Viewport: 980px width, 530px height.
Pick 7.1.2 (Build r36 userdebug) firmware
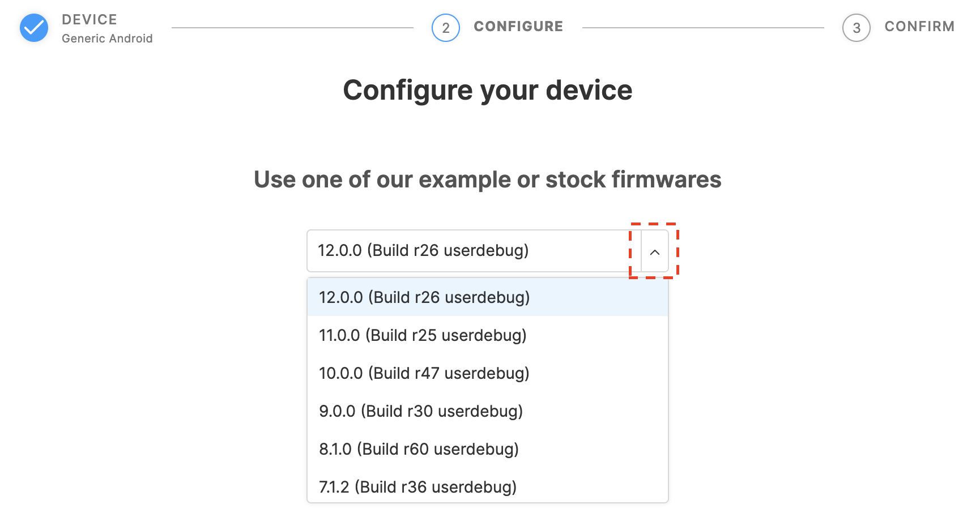(x=488, y=486)
